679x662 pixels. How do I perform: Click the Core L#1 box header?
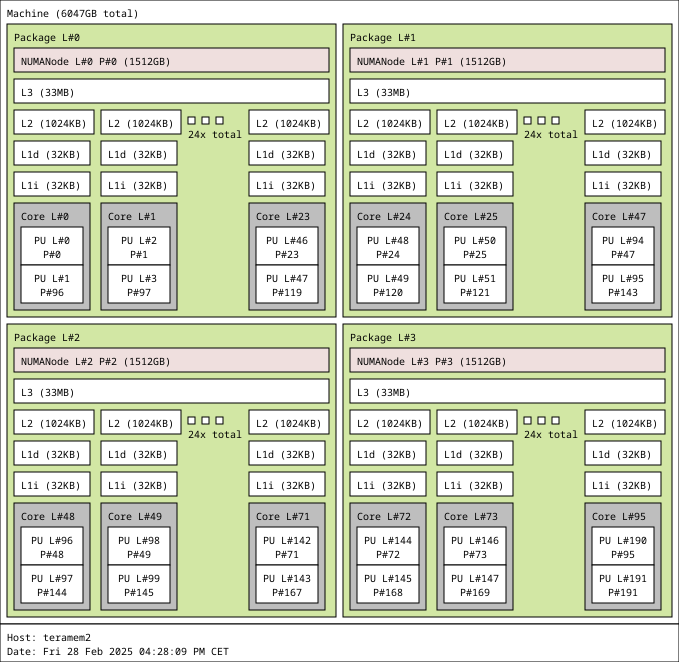(132, 216)
